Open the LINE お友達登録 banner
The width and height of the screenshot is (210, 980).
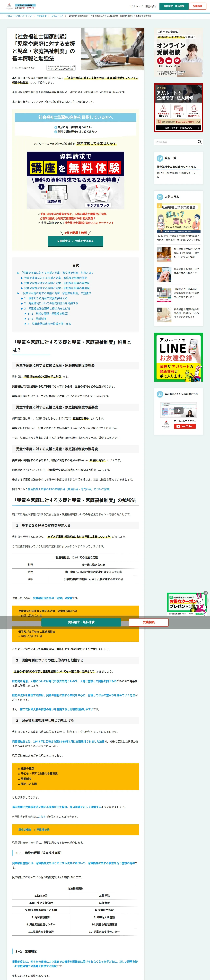pos(178,357)
